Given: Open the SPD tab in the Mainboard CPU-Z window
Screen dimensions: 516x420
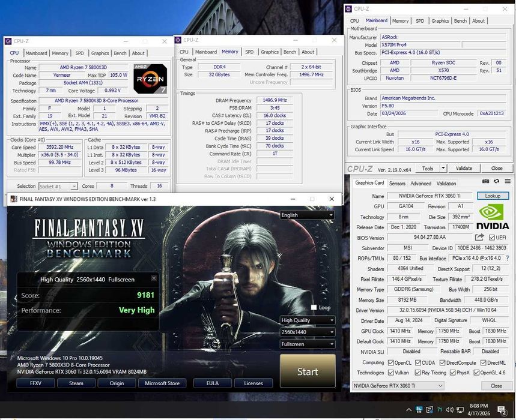Looking at the screenshot, I should 420,21.
